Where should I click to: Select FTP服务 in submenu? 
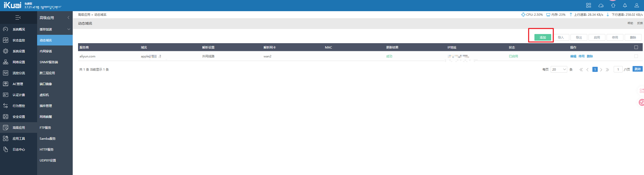(x=45, y=128)
